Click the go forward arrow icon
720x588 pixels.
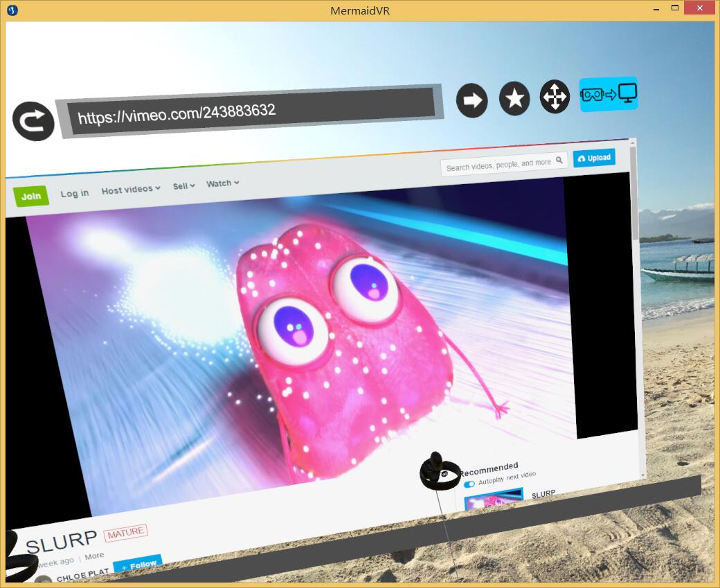(472, 100)
